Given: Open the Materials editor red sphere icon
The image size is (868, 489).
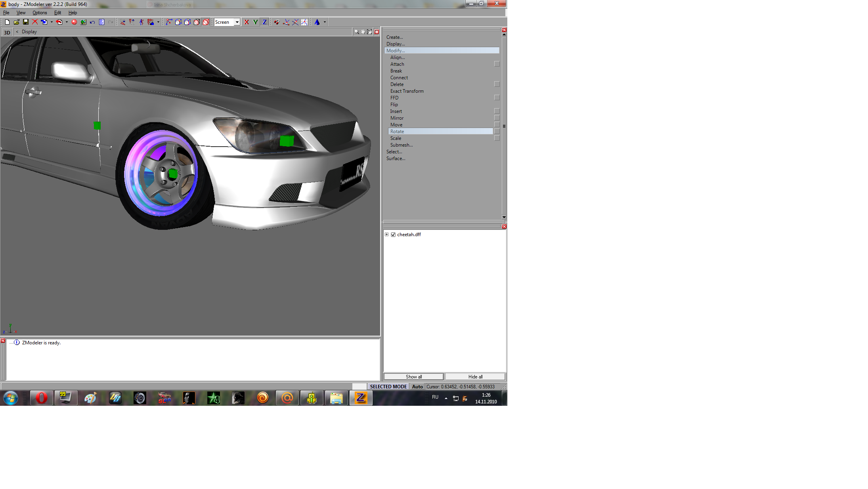Looking at the screenshot, I should 74,22.
